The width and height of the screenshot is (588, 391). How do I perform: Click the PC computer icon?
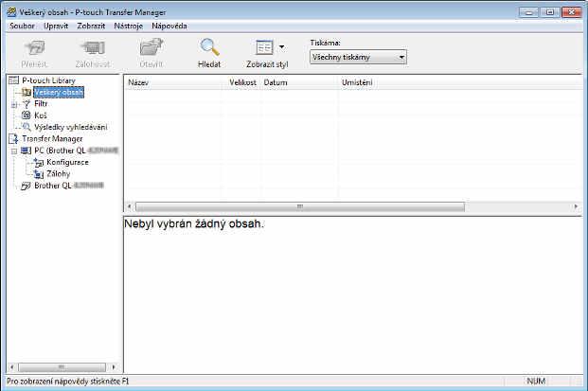(x=26, y=151)
